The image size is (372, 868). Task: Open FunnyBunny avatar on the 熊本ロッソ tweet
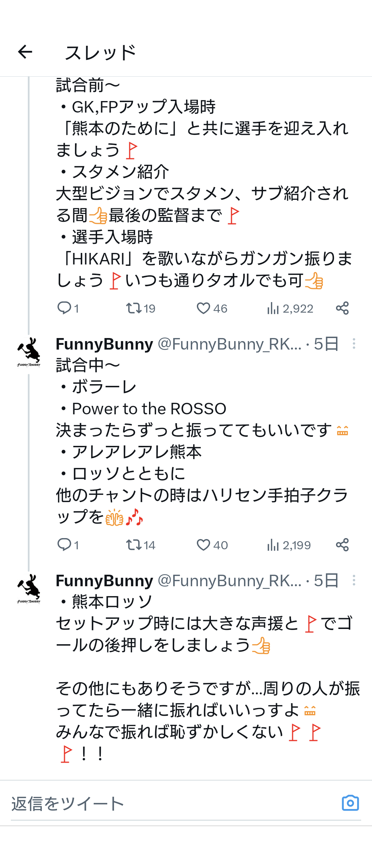pos(29,589)
